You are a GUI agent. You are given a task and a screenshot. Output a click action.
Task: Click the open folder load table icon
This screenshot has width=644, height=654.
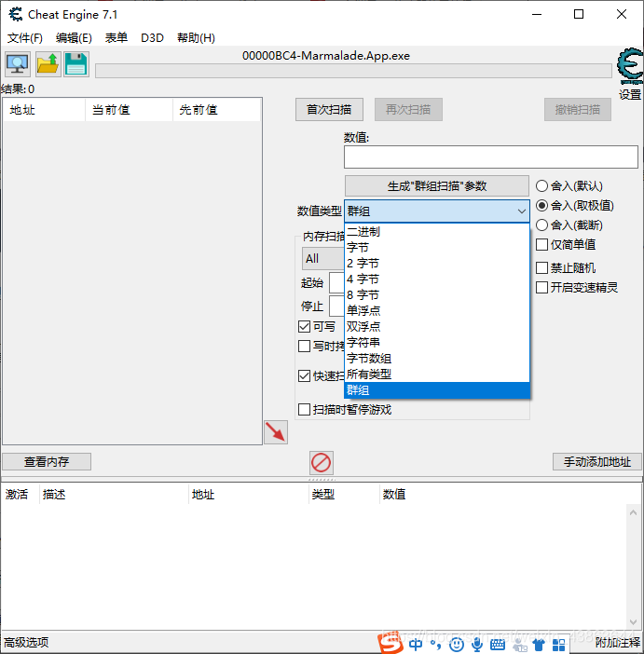coord(48,64)
